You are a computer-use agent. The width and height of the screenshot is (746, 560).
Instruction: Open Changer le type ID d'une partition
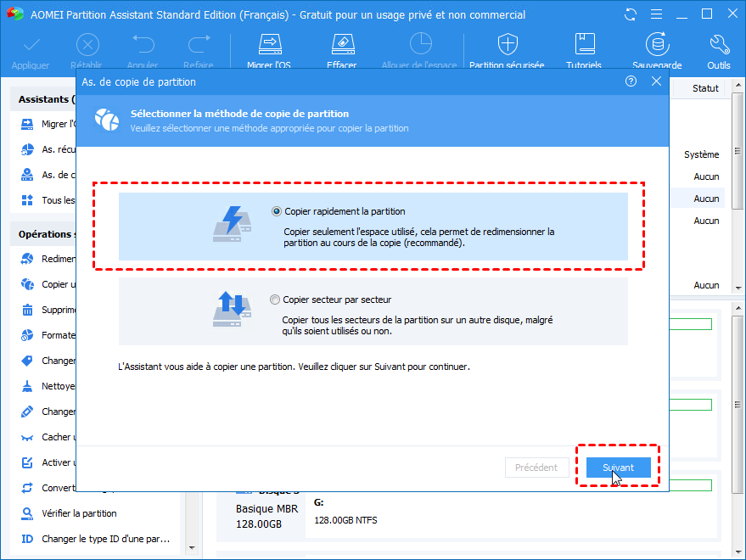point(105,539)
